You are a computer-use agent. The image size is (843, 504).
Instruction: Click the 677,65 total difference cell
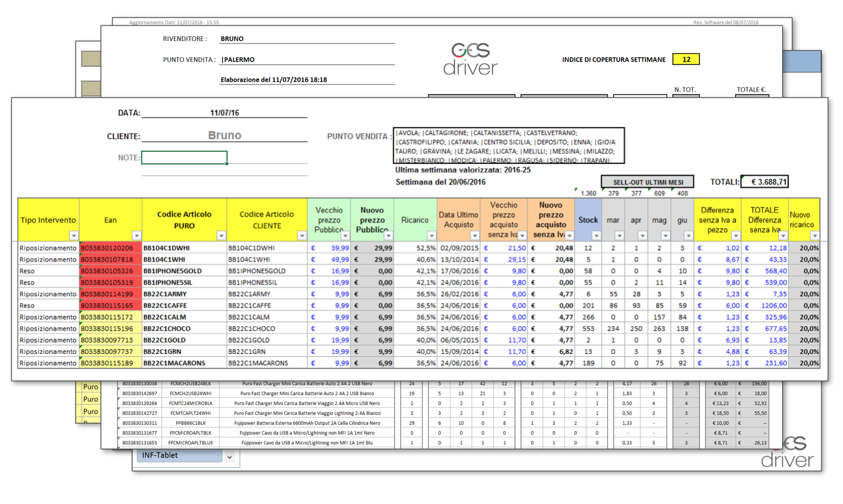click(x=765, y=329)
